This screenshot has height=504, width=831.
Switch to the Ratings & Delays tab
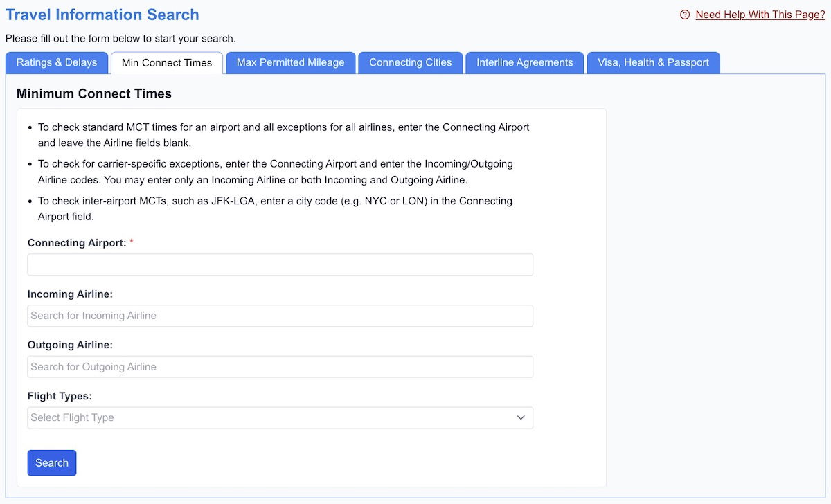pyautogui.click(x=57, y=62)
